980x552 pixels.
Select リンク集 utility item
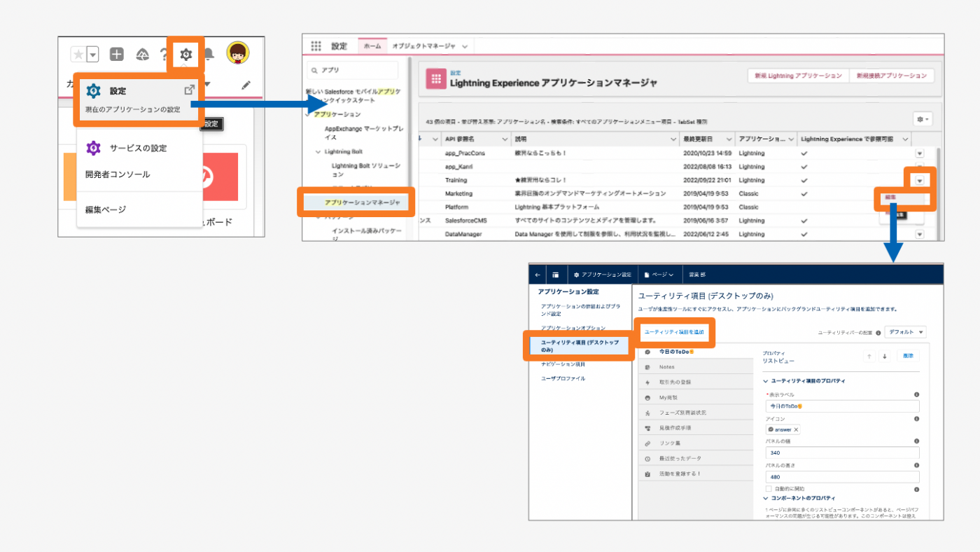[695, 443]
